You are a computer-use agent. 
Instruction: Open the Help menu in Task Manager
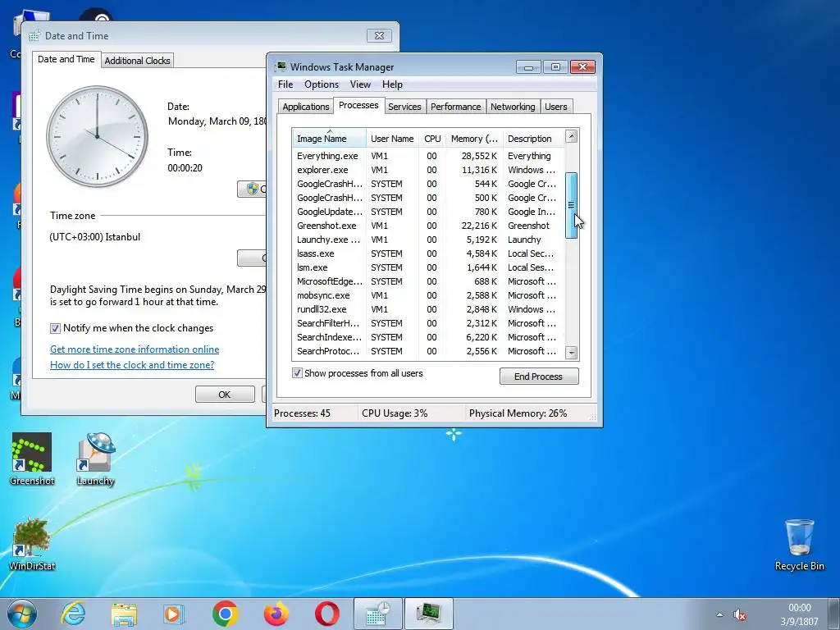[392, 84]
